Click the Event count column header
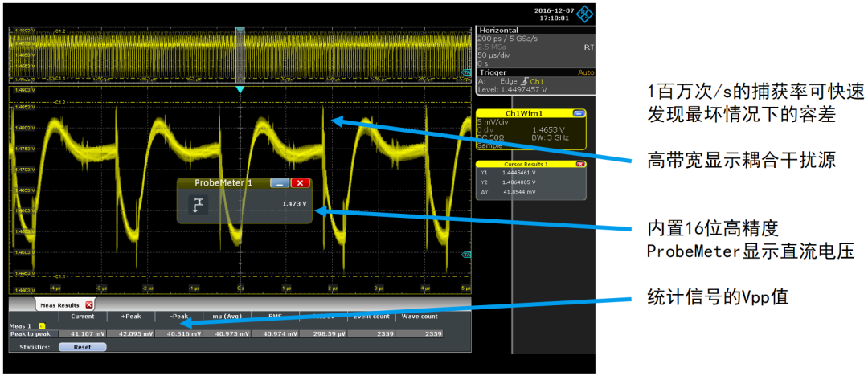Screen dimensions: 868x376 click(x=370, y=317)
